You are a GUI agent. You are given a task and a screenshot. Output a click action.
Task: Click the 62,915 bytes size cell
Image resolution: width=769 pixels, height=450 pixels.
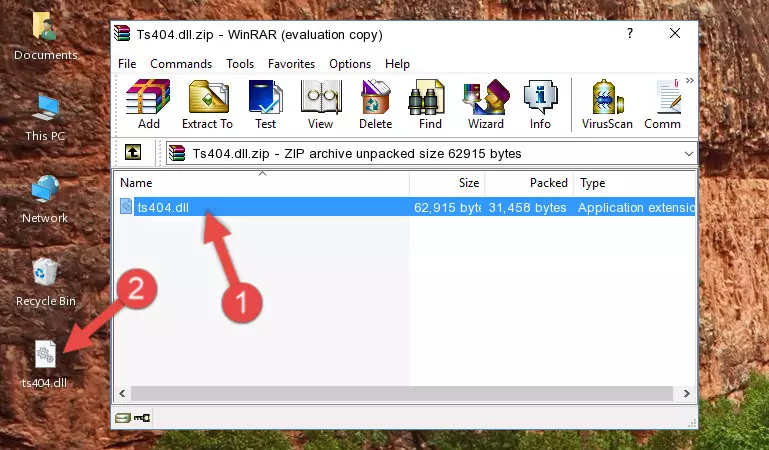[446, 207]
